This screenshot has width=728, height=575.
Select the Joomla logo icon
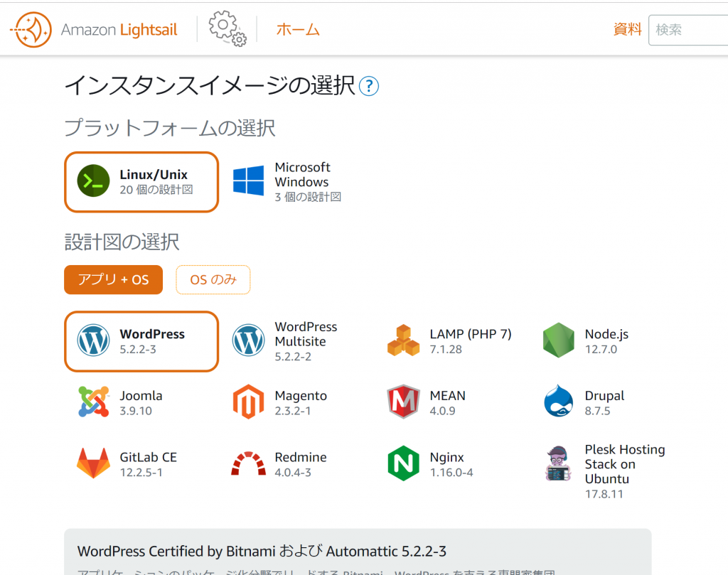pyautogui.click(x=93, y=402)
